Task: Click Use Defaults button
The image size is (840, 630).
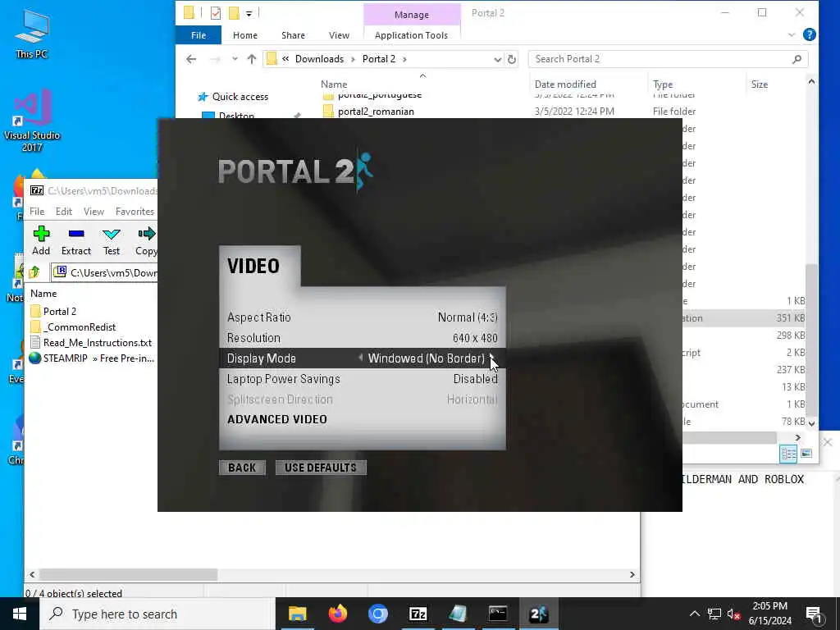Action: tap(321, 468)
